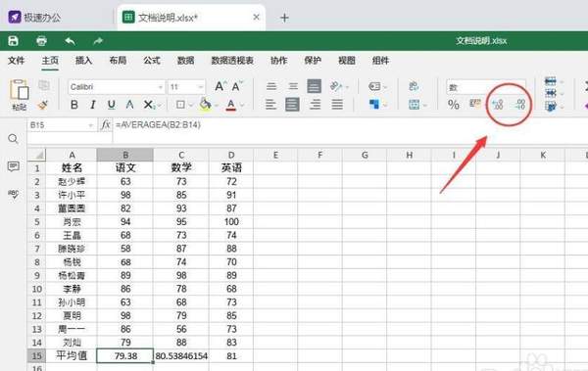Toggle align top
The height and width of the screenshot is (371, 588).
click(271, 86)
